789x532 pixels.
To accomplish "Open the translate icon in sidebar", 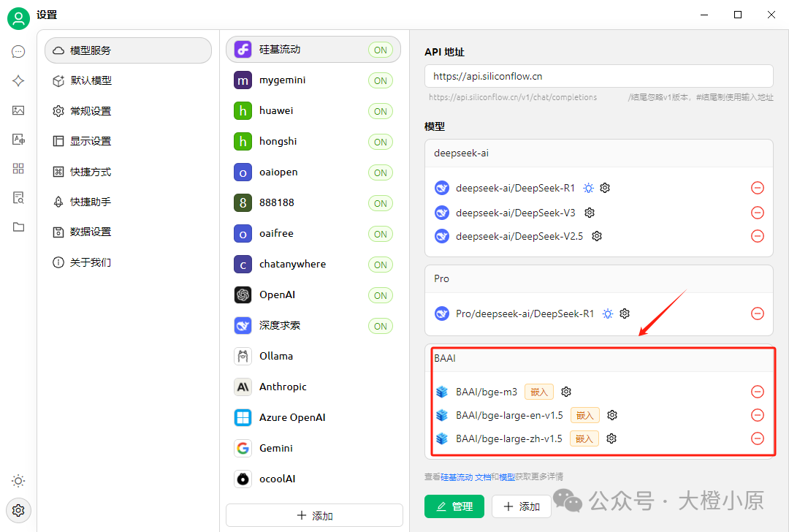I will [18, 140].
